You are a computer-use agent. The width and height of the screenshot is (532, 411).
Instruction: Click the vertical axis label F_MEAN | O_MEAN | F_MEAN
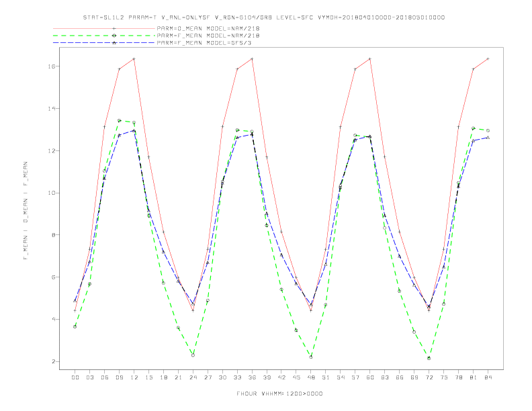[26, 211]
